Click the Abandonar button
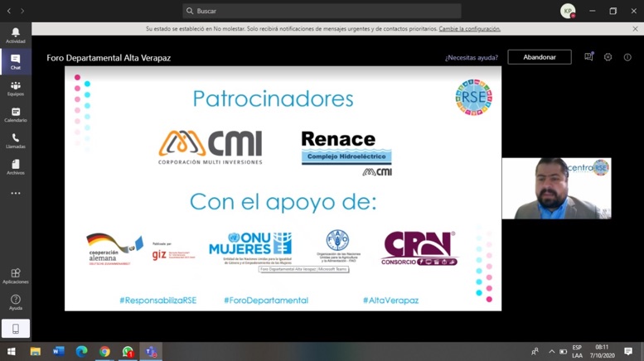The width and height of the screenshot is (644, 361). tap(540, 57)
